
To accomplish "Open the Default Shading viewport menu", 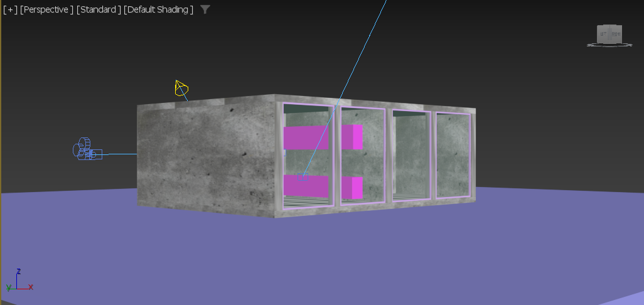I will tap(158, 9).
